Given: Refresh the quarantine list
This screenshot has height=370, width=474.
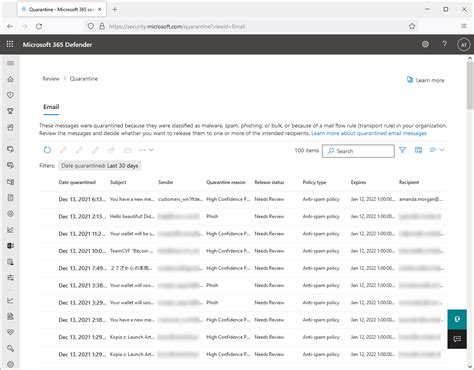Looking at the screenshot, I should tap(47, 150).
